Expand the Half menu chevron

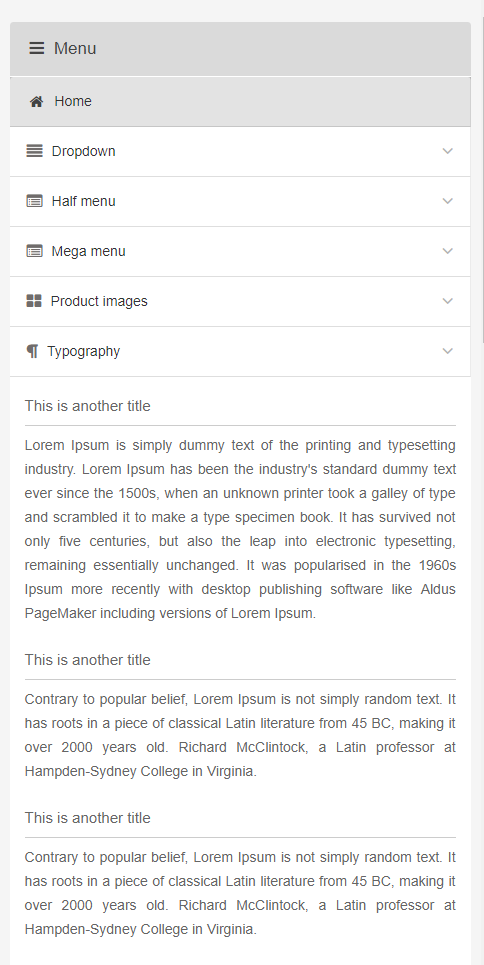[448, 201]
